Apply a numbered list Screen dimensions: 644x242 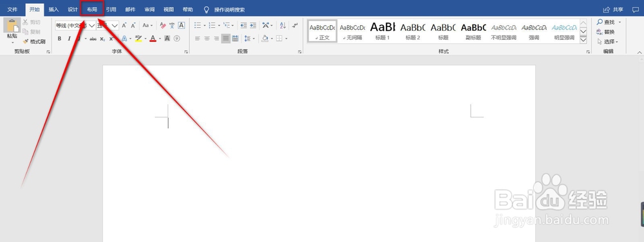213,26
